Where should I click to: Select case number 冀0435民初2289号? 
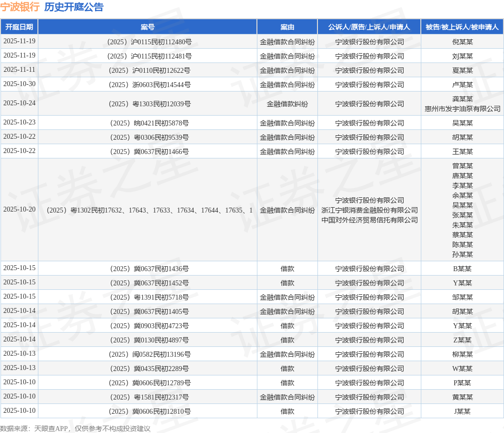(x=150, y=369)
